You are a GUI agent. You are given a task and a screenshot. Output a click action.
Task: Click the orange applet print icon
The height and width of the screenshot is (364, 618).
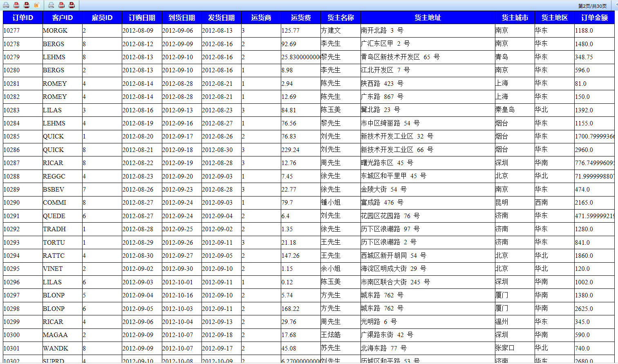pyautogui.click(x=36, y=5)
